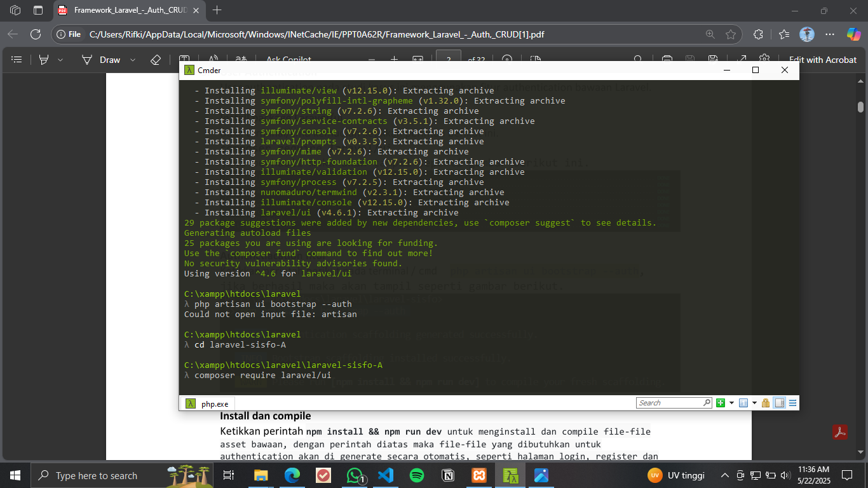The image size is (868, 488).
Task: Add this page to favorites star
Action: [731, 34]
